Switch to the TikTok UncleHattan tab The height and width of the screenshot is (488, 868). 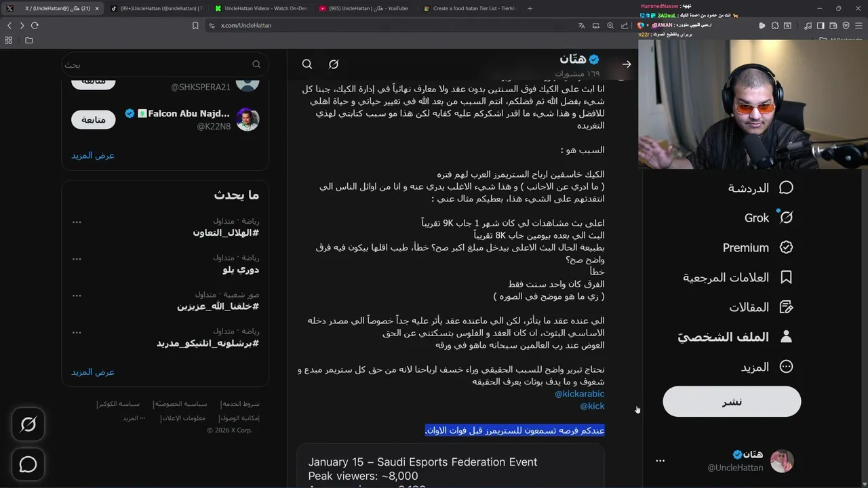[156, 8]
